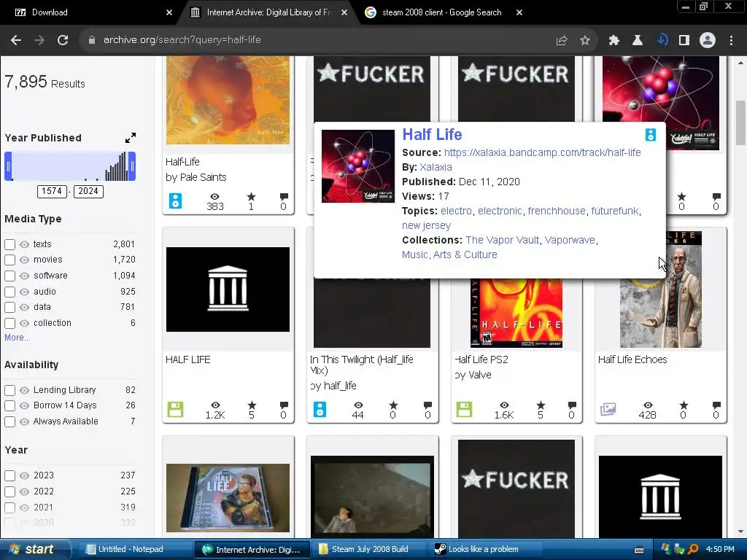Open The Vapor Vault collection link

[x=502, y=240]
